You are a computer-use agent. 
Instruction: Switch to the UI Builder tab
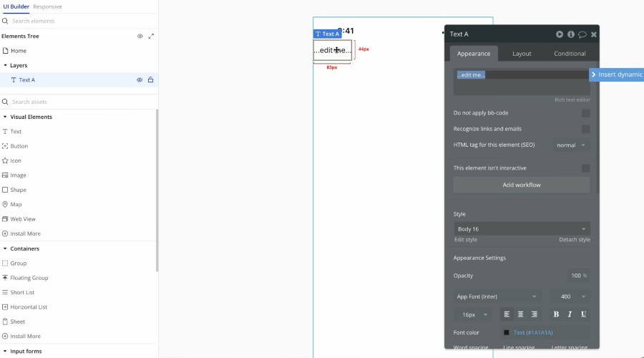[16, 6]
